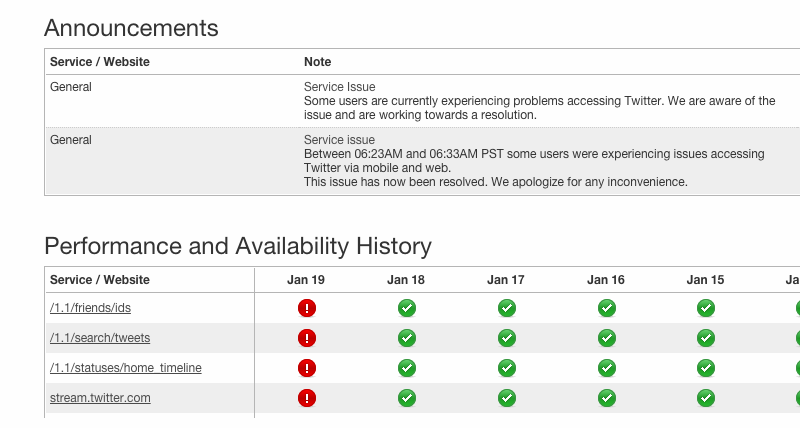The width and height of the screenshot is (800, 428).
Task: Open the /1.1/search/tweets link
Action: click(x=100, y=338)
